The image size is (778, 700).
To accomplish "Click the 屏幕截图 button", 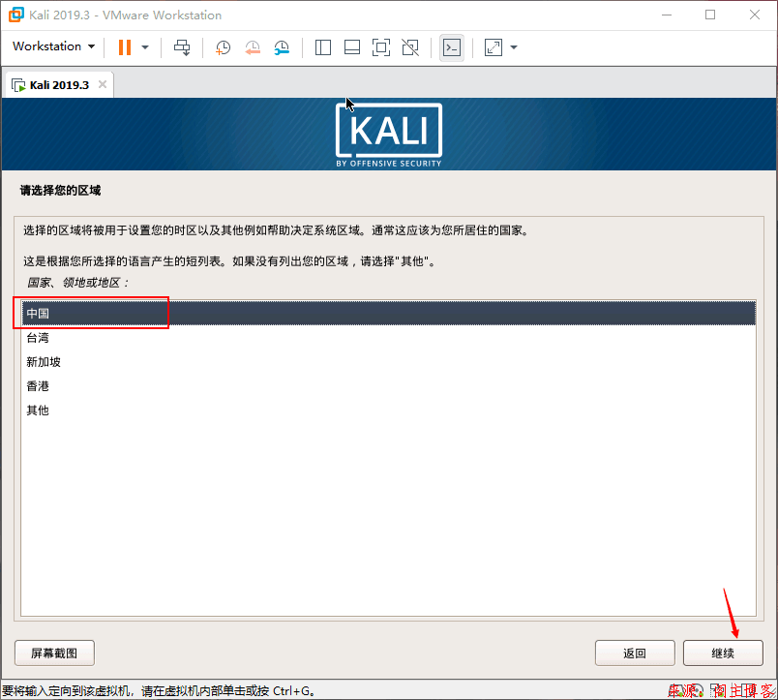I will tap(54, 653).
